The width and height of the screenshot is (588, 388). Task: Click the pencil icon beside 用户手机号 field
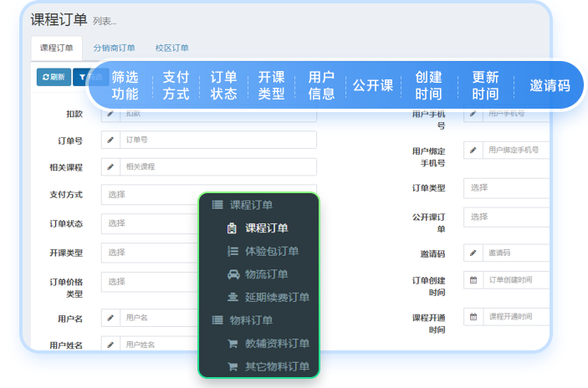pyautogui.click(x=473, y=115)
